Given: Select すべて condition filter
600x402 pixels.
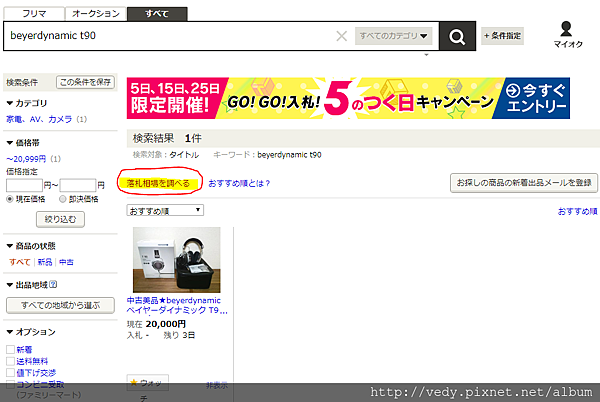Looking at the screenshot, I should (20, 262).
